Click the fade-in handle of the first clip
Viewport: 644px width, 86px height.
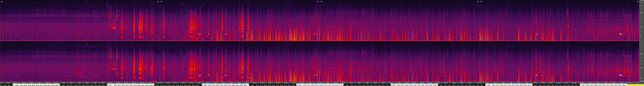tap(2, 2)
